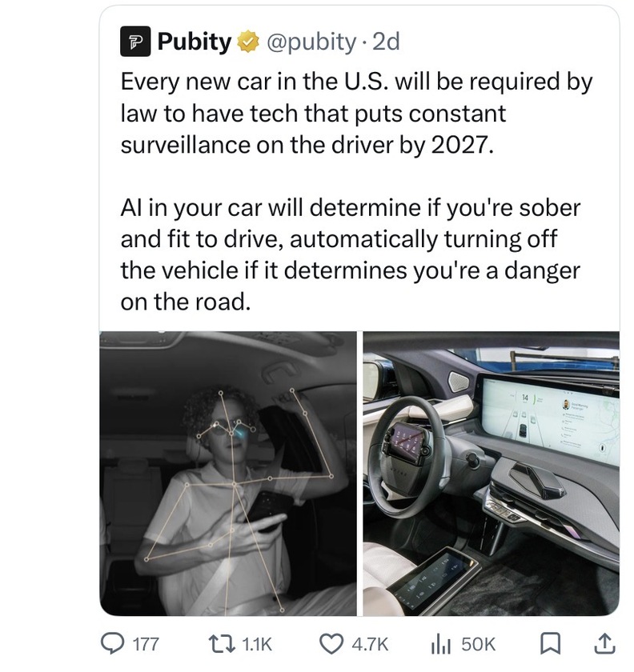This screenshot has height=672, width=634.
Task: Click the 177 replies count
Action: 145,644
